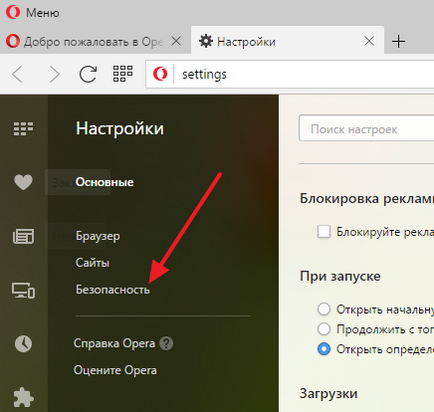Go back with the left arrow button
This screenshot has height=412, width=434.
[17, 74]
